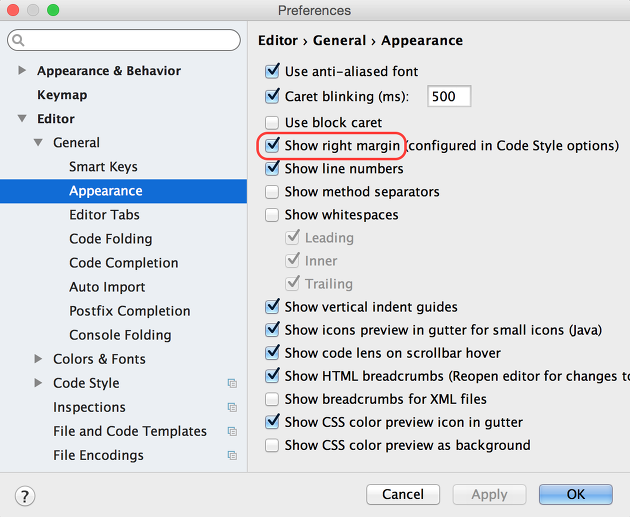Enable Show whitespaces checkbox
This screenshot has height=517, width=630.
(x=272, y=215)
